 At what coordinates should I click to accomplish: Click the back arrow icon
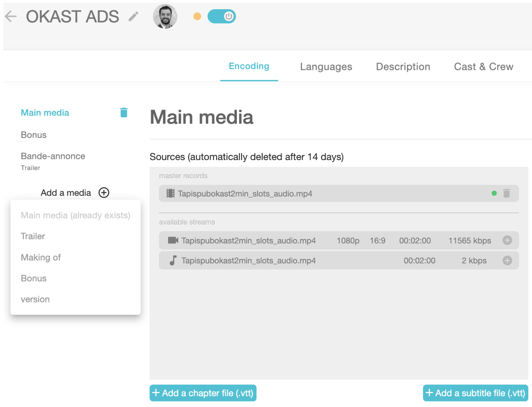pos(11,17)
